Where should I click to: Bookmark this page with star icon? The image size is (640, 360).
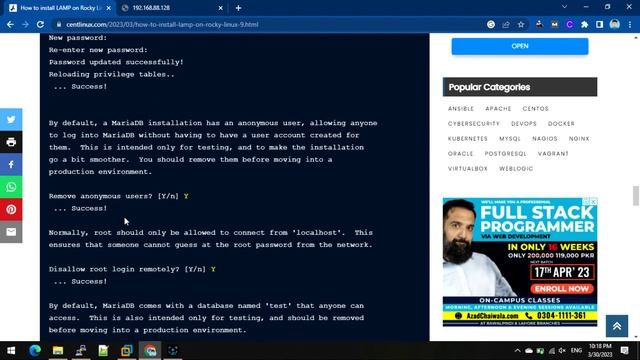(521, 24)
